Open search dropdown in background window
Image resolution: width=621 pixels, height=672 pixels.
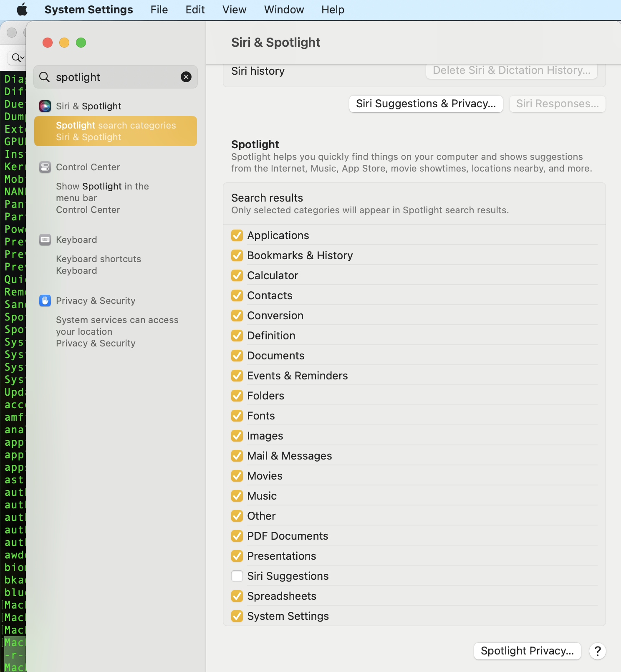click(18, 58)
